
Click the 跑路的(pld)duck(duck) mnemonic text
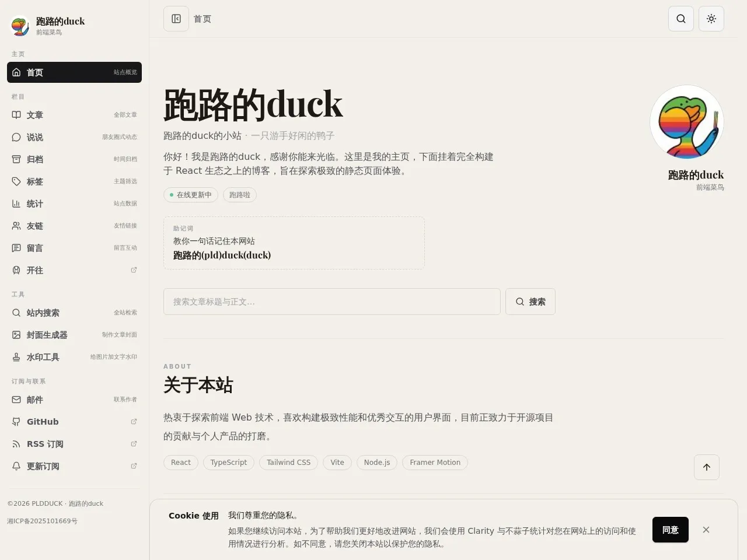point(222,255)
